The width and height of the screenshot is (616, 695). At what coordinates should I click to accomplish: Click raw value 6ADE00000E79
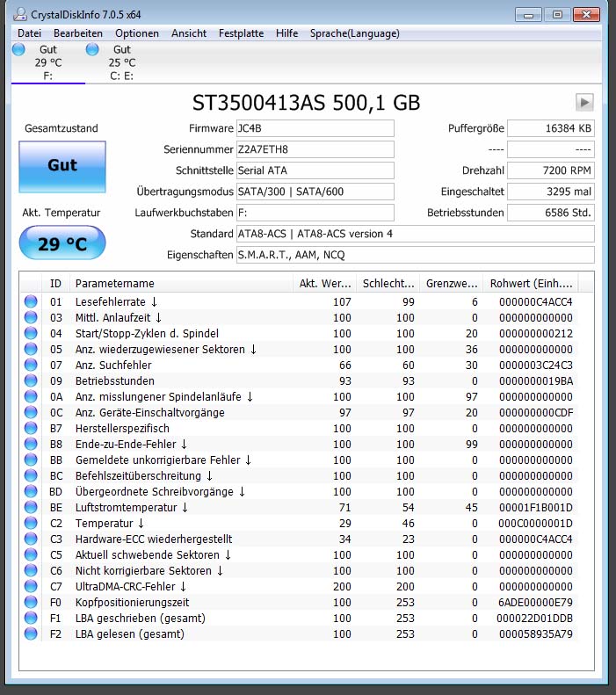(535, 603)
